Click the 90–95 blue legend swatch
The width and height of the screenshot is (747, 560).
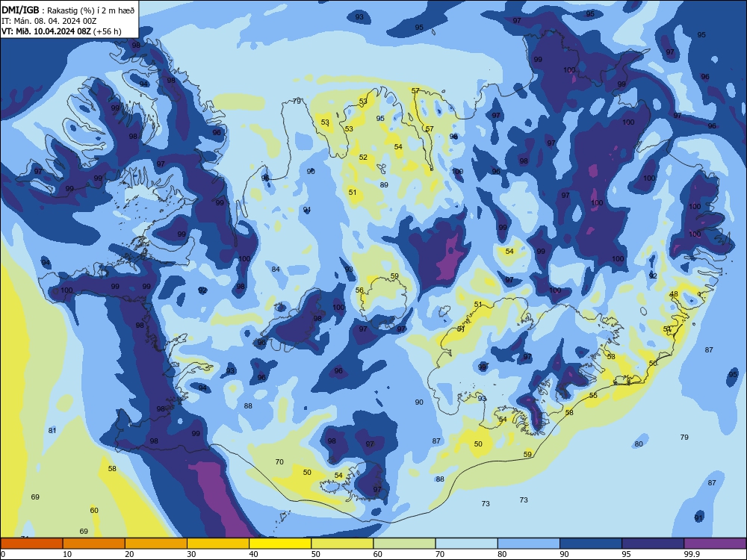pyautogui.click(x=591, y=544)
